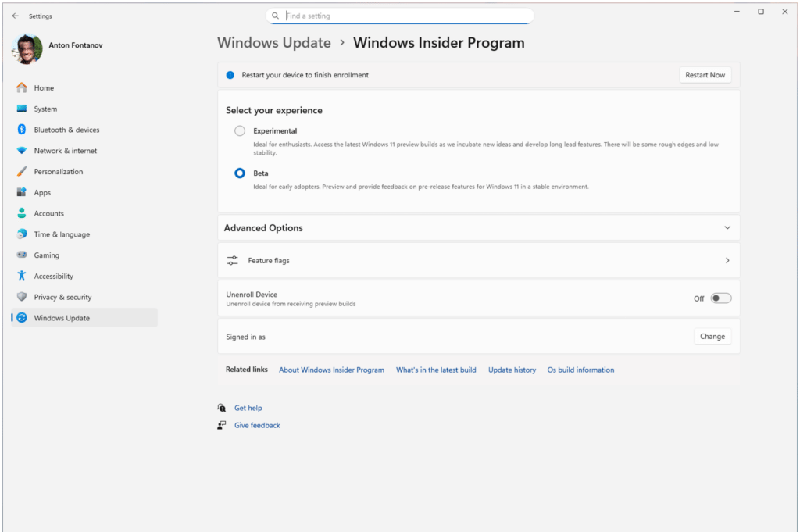This screenshot has height=532, width=800.
Task: Select the Experimental experience option
Action: (240, 130)
